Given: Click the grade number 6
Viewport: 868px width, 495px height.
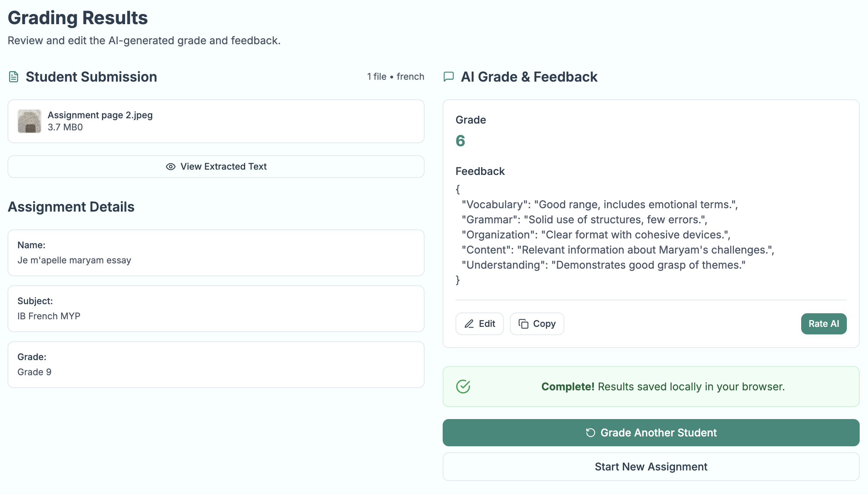Looking at the screenshot, I should (460, 141).
